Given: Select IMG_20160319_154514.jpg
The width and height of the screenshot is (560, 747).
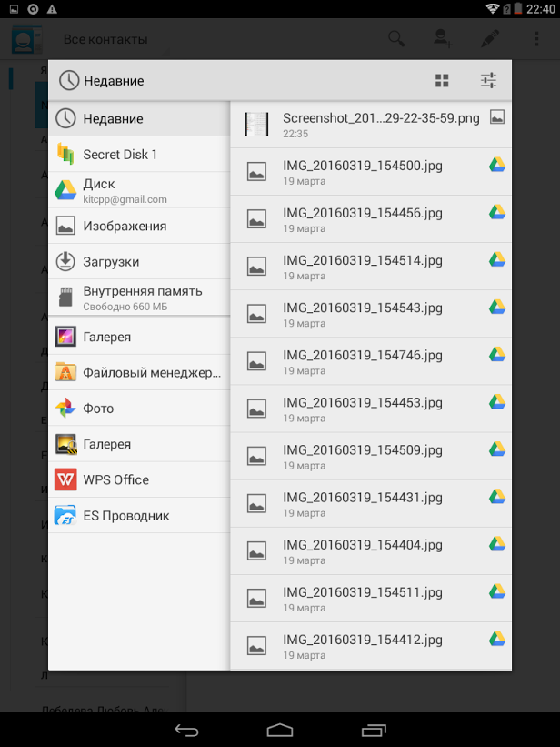Looking at the screenshot, I should 371,267.
